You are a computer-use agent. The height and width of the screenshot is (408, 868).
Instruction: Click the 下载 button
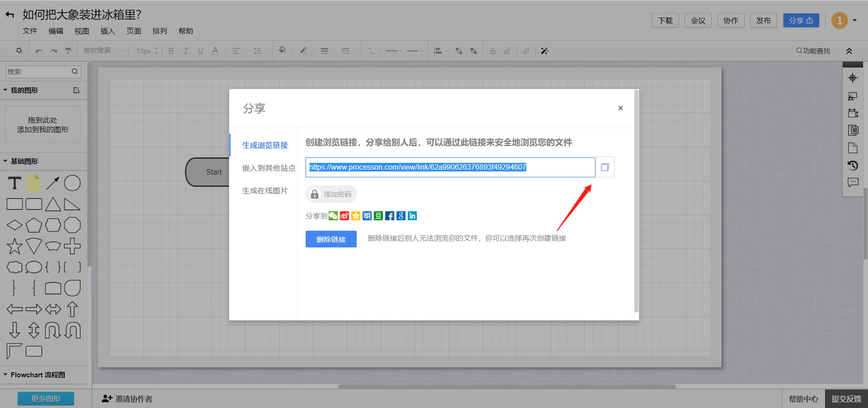pos(665,21)
